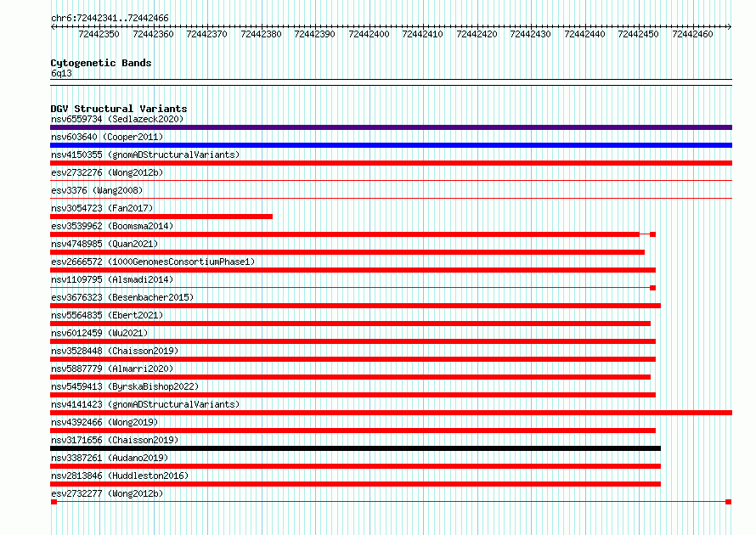
Task: Select the black nsv3171656 variant bar
Action: pyautogui.click(x=355, y=448)
